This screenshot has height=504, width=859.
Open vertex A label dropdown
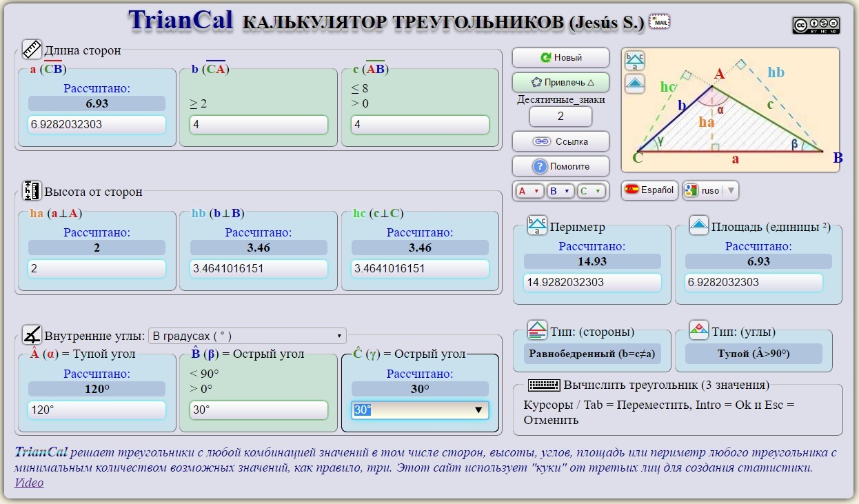[x=529, y=191]
